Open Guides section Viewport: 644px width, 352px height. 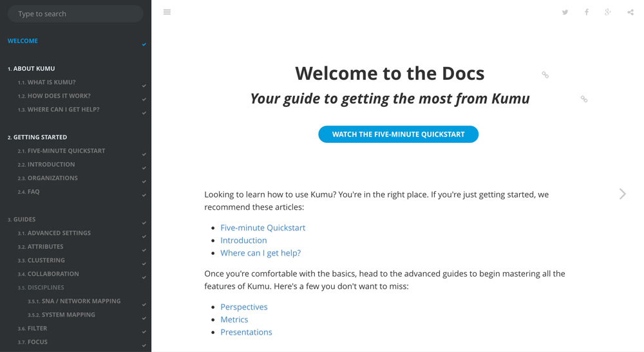coord(21,219)
